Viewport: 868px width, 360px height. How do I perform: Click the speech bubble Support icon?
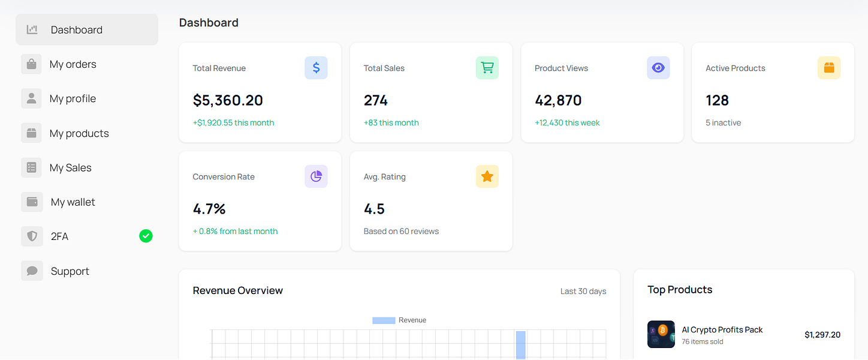[32, 271]
